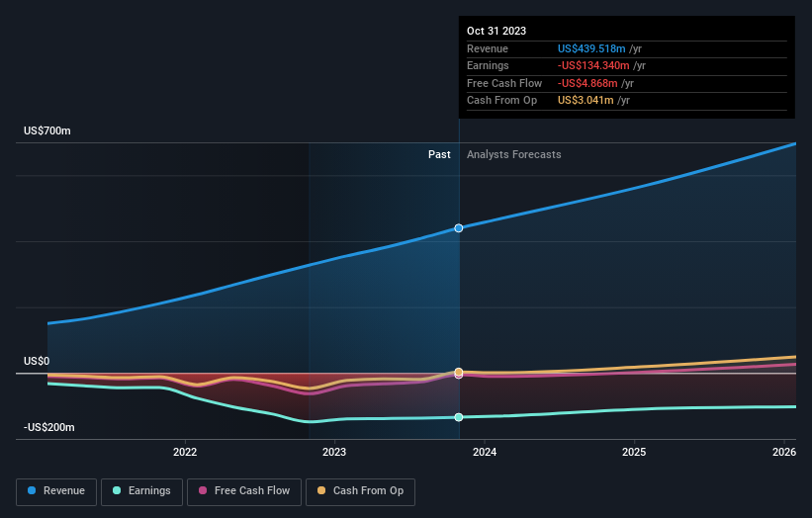Screen dimensions: 812x518
Task: Click the 2024 x-axis label
Action: pyautogui.click(x=485, y=452)
